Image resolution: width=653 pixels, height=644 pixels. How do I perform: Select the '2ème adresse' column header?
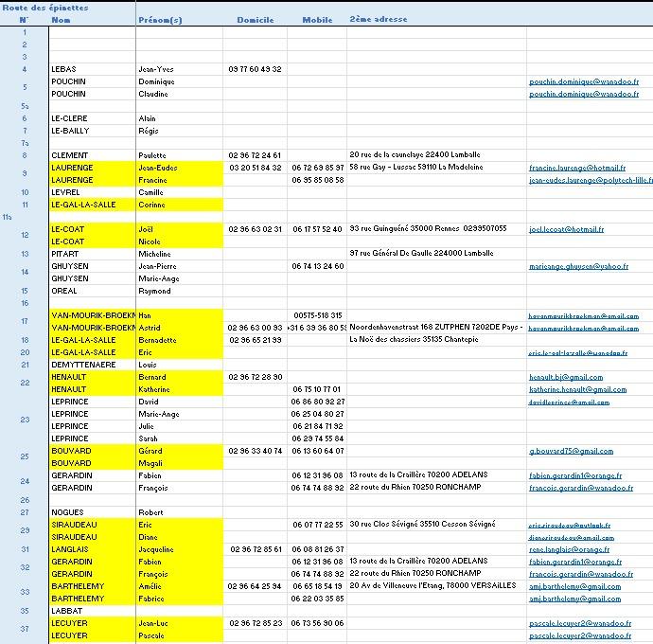(379, 19)
